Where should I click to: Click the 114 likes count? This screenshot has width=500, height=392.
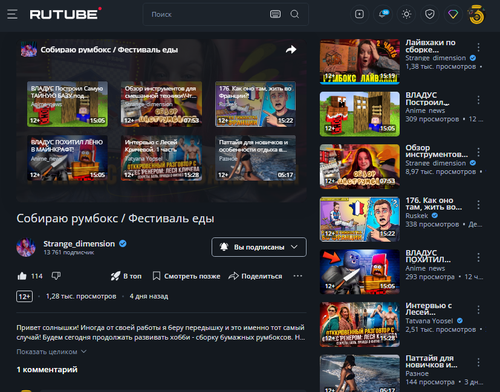click(x=37, y=276)
